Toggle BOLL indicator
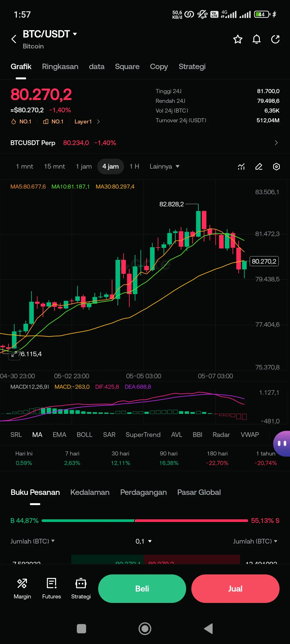The image size is (290, 644). tap(85, 435)
